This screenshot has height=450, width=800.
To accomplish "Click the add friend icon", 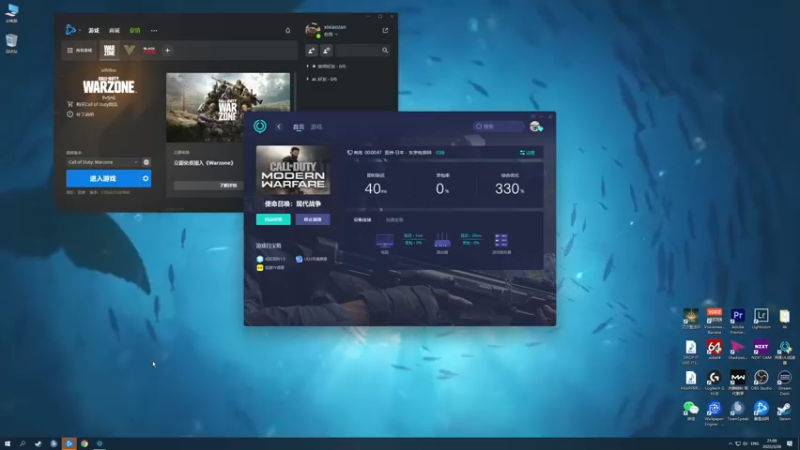I will [311, 50].
